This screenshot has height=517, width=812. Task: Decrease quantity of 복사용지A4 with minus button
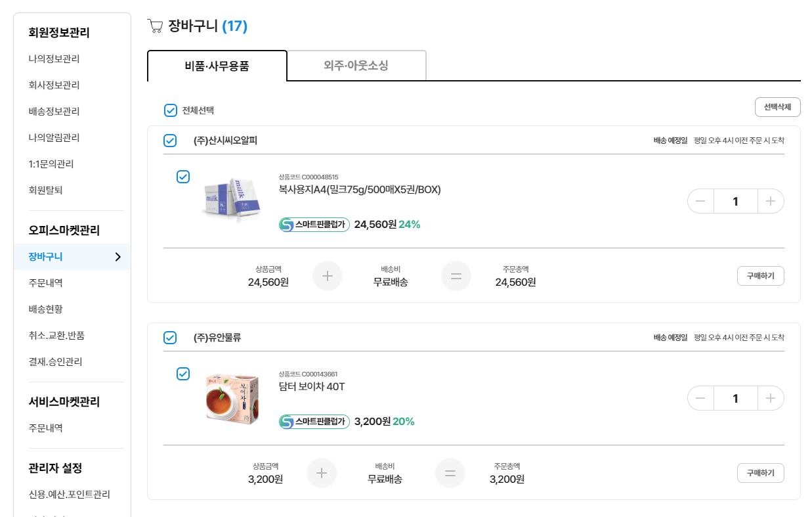pyautogui.click(x=700, y=201)
